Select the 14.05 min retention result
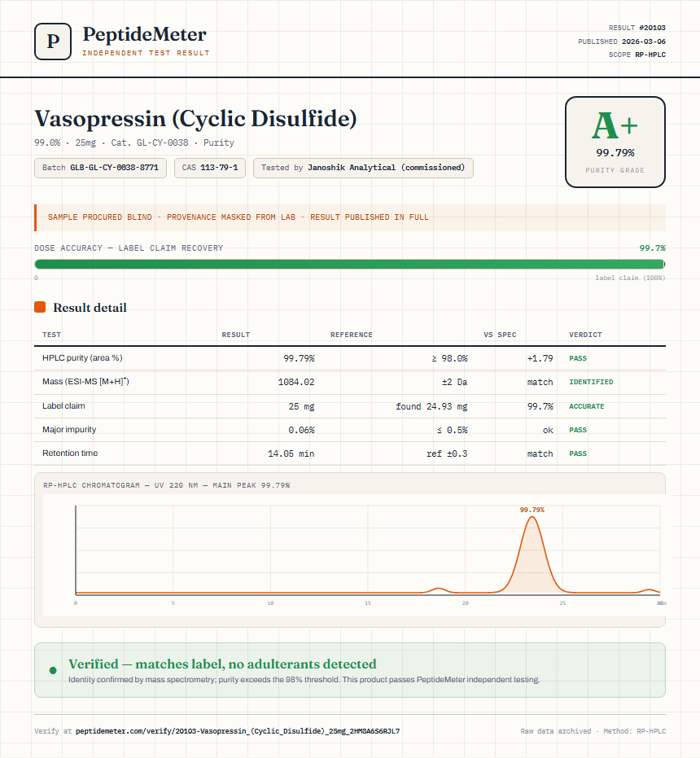This screenshot has width=700, height=758. tap(291, 453)
